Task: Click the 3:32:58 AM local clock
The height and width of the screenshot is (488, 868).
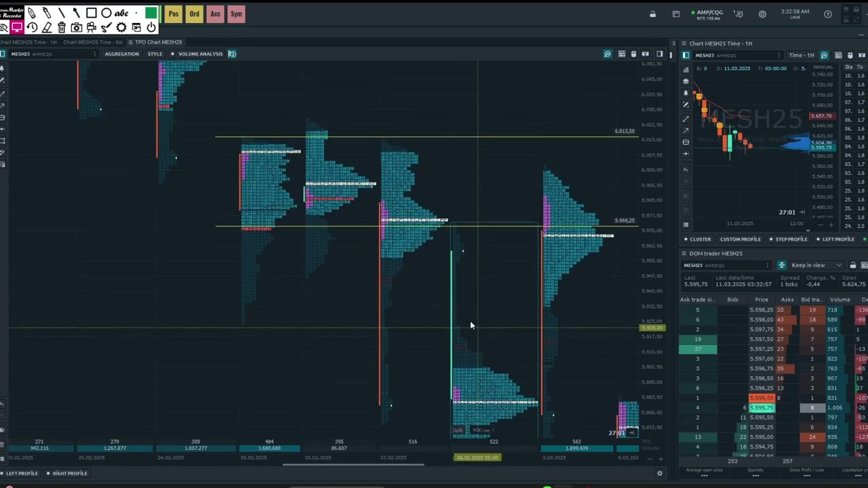Action: [795, 14]
